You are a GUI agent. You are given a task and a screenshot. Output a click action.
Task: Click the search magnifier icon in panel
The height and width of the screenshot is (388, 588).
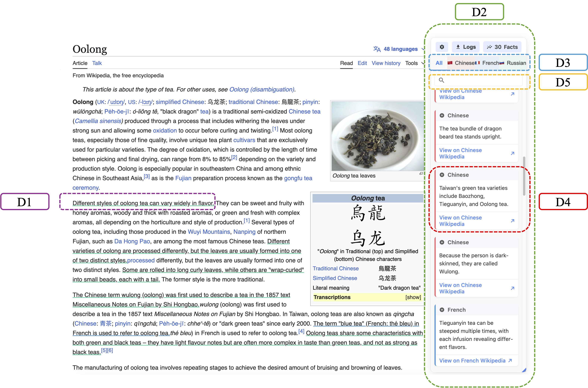[441, 80]
